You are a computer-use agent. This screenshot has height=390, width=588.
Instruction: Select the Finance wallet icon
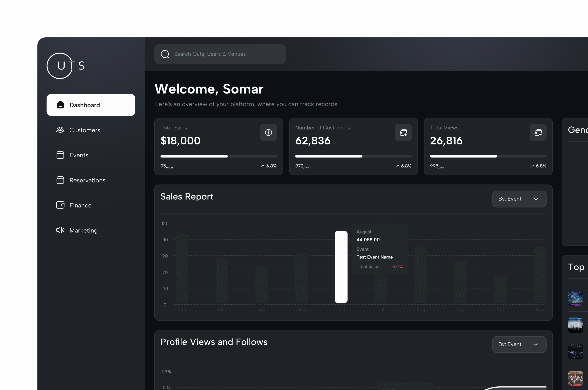coord(60,205)
